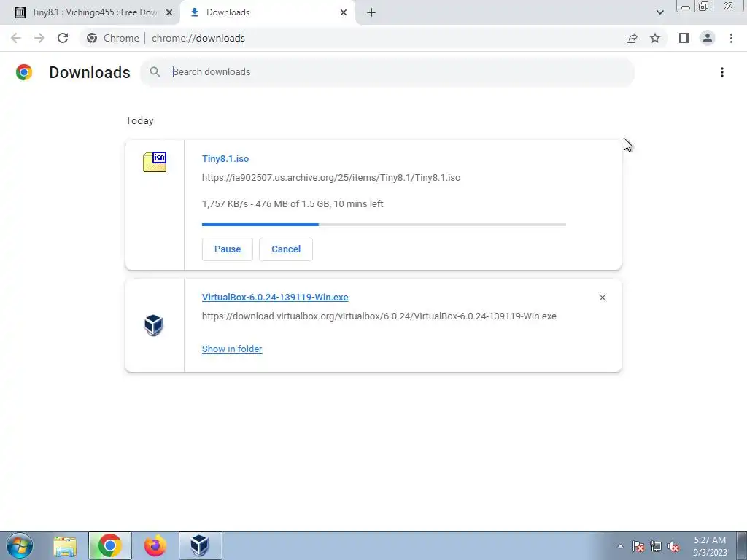Viewport: 747px width, 560px height.
Task: Click the Tiny8.1.iso file icon
Action: tap(155, 162)
